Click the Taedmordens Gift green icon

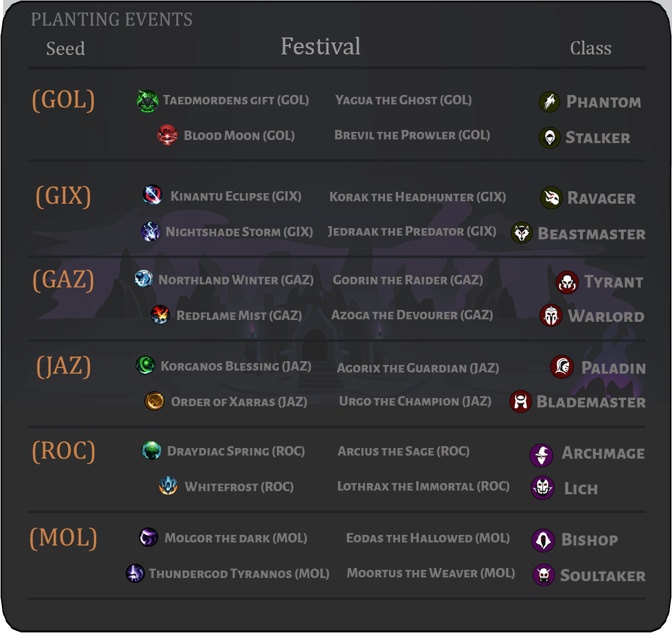[x=148, y=101]
